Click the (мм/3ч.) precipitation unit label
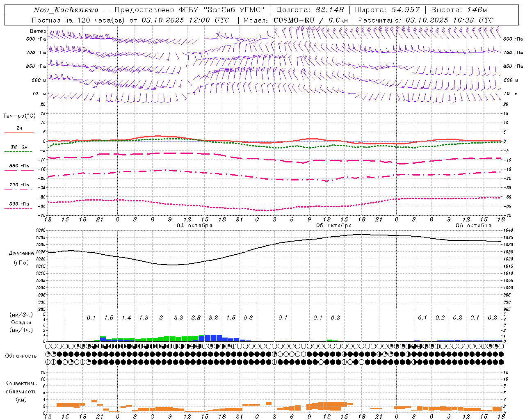The height and width of the screenshot is (420, 525). click(x=21, y=315)
